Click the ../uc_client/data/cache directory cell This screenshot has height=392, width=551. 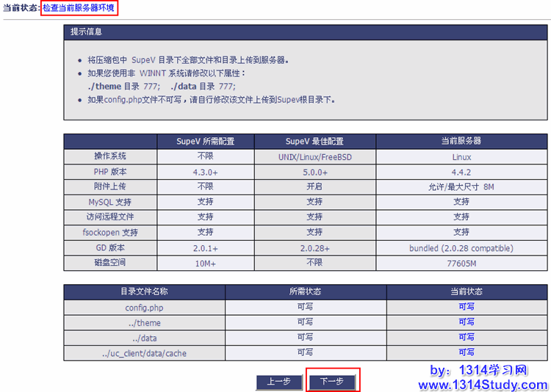tap(144, 353)
